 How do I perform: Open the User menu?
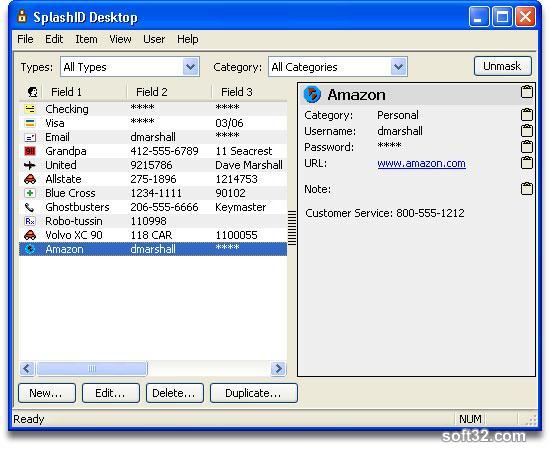click(x=154, y=39)
